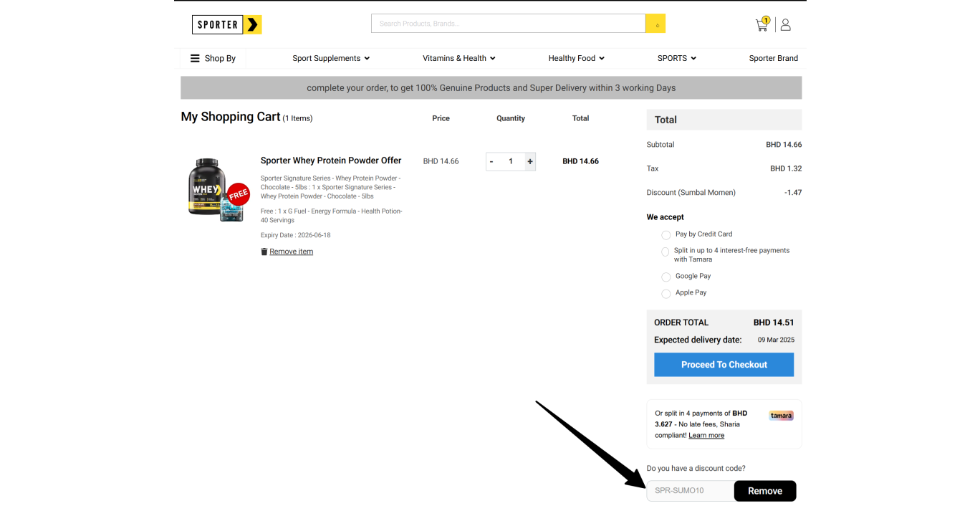Click the Remove discount code button
The height and width of the screenshot is (516, 980).
(765, 491)
